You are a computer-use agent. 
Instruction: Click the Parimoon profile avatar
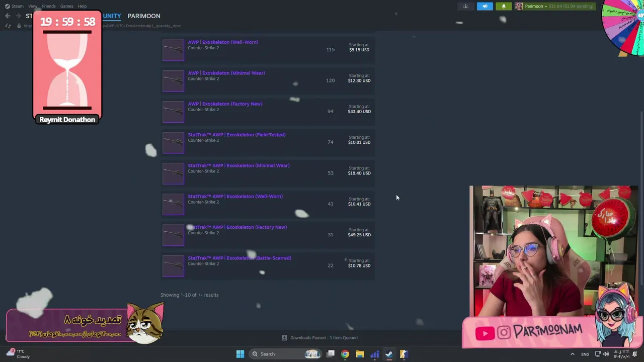519,6
